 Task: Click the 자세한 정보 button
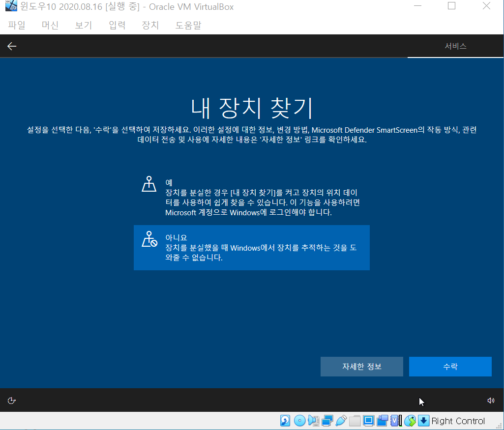click(361, 367)
